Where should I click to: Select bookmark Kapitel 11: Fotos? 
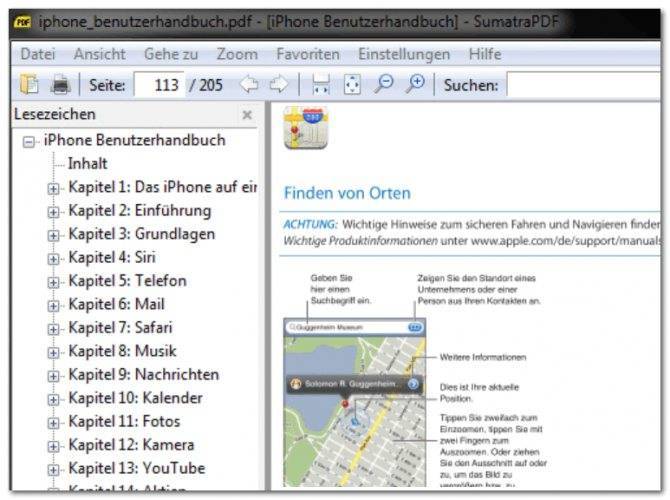124,422
